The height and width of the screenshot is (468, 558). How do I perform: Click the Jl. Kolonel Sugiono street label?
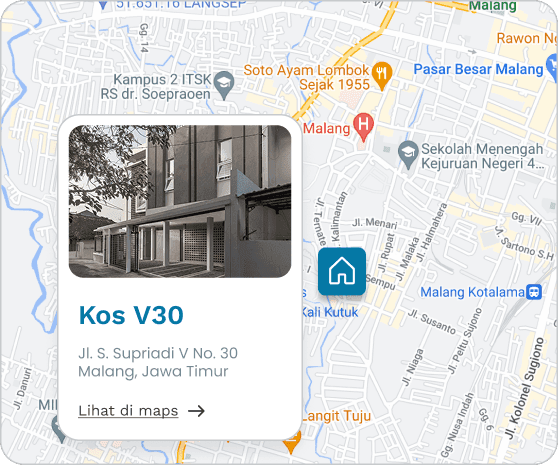coord(524,388)
